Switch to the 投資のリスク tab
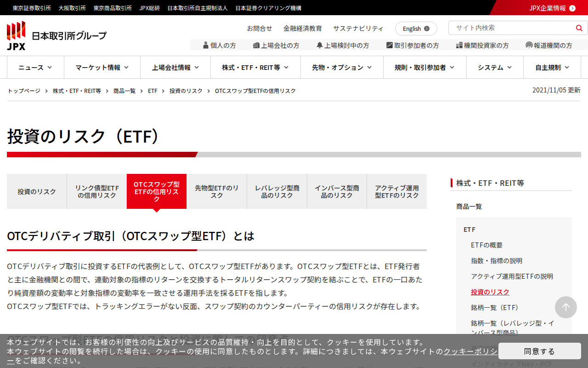The width and height of the screenshot is (588, 368). pos(37,191)
